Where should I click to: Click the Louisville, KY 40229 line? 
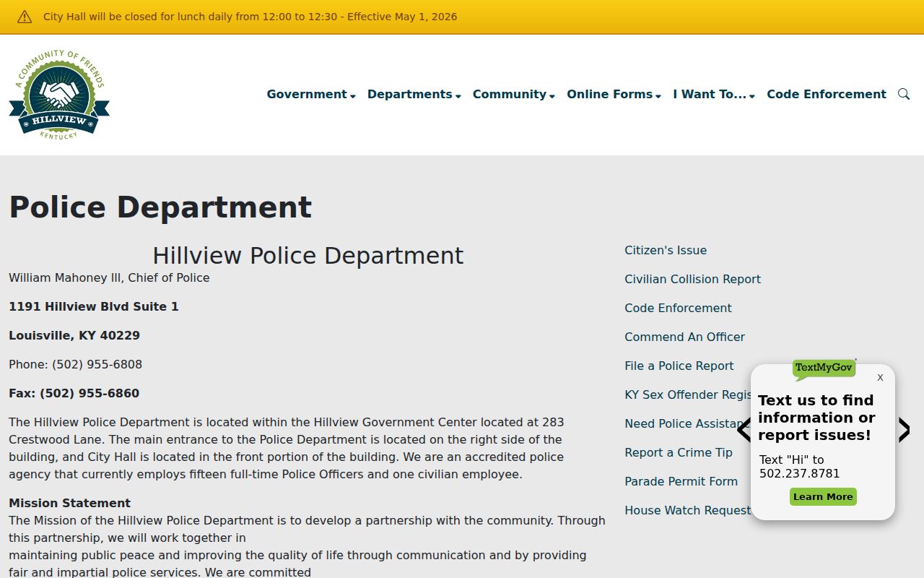click(x=74, y=335)
